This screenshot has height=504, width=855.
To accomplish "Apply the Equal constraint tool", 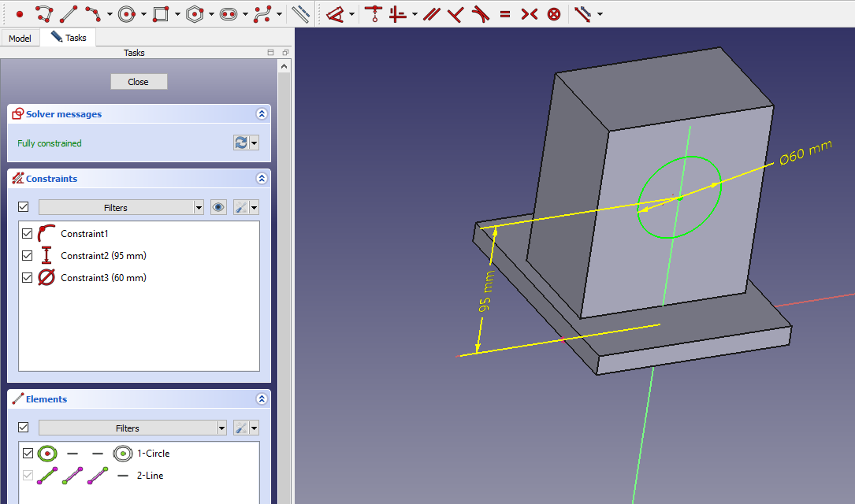I will click(x=505, y=14).
